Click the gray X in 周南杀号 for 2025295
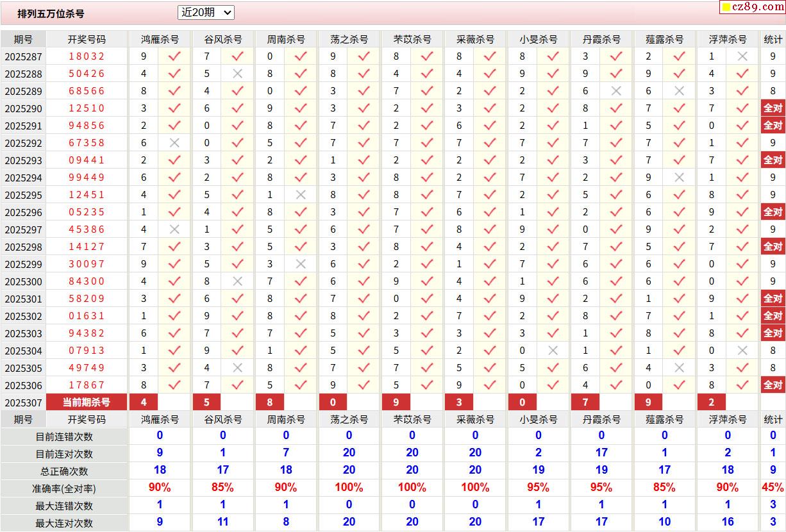The height and width of the screenshot is (532, 786). pyautogui.click(x=301, y=195)
